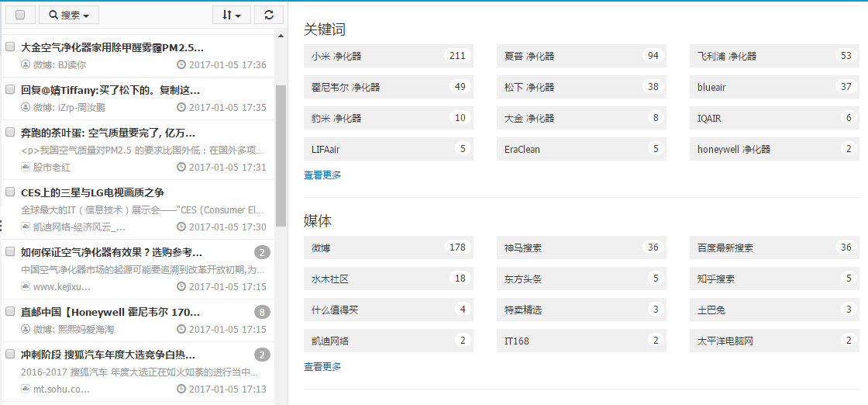Screen dimensions: 868x405
Task: Check the box for 奔跑的茶叶蛋 item
Action: [10, 132]
